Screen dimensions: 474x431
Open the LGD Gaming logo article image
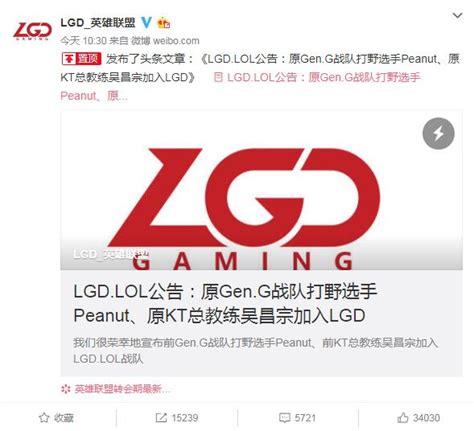(261, 190)
